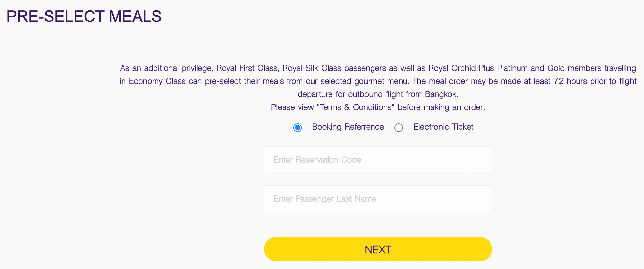644x269 pixels.
Task: Click the word "Gold" in the description
Action: (x=556, y=68)
